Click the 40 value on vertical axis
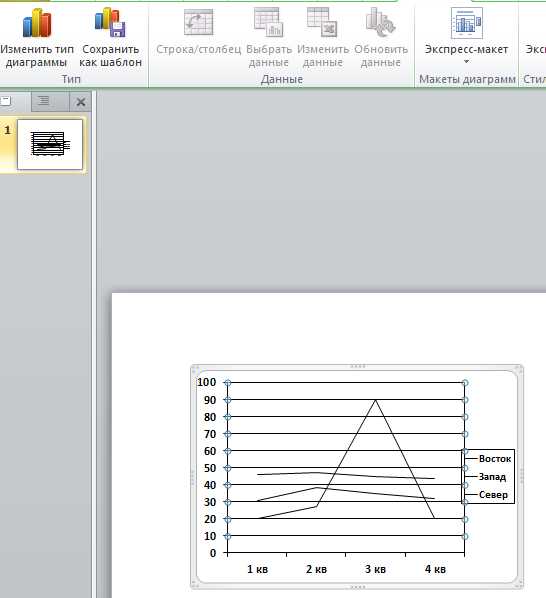546x598 pixels. coord(210,485)
